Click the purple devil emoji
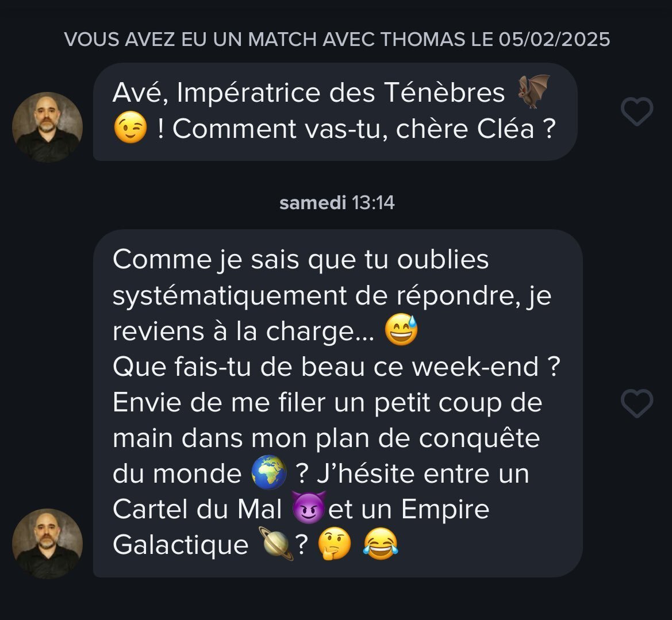 (309, 508)
